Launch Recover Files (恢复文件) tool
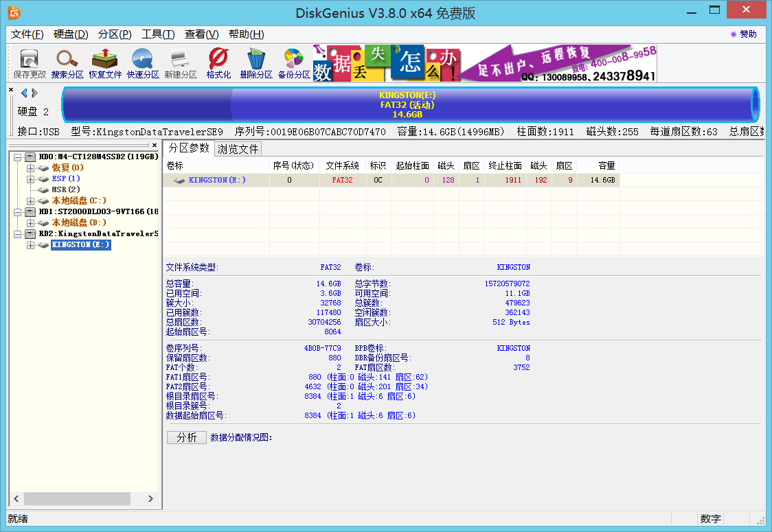772x532 pixels. [105, 64]
